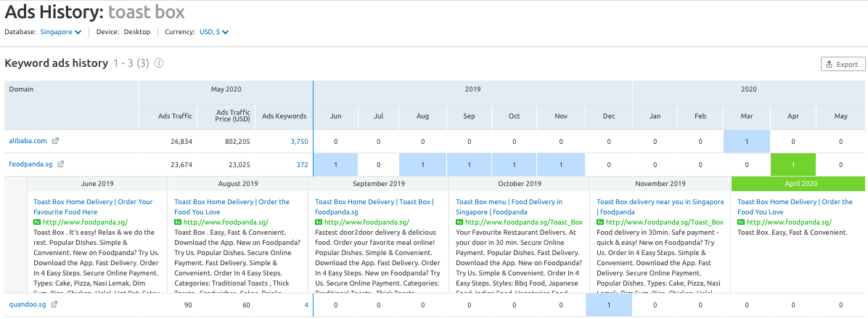
Task: Open foodpanda.sg external link icon
Action: [x=61, y=164]
